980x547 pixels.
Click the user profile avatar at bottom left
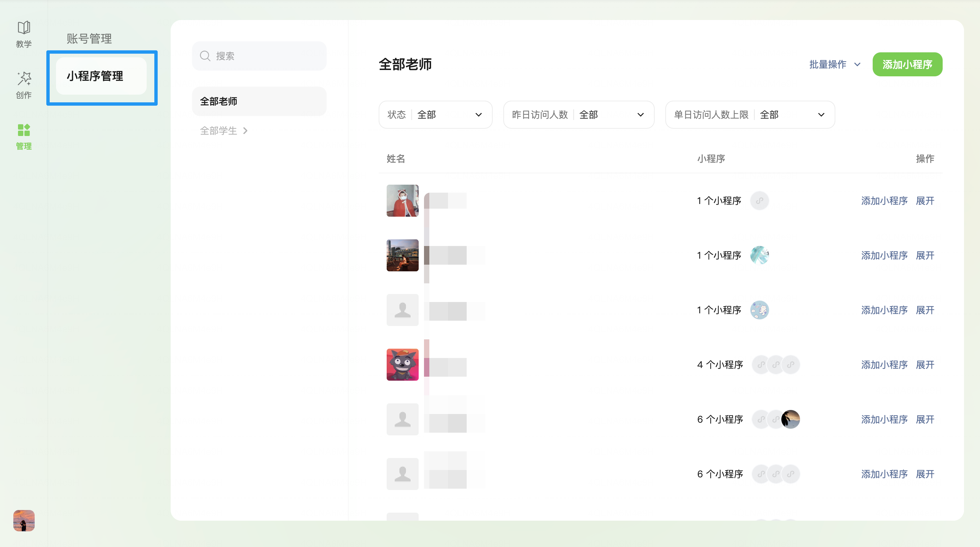point(24,520)
